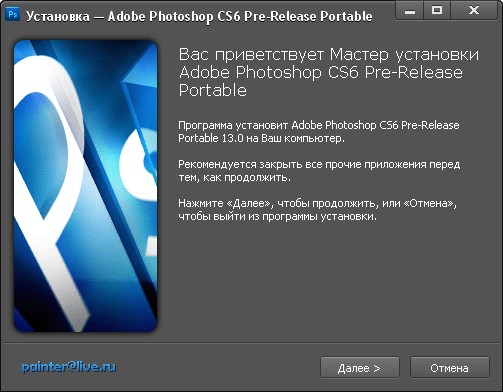Cancel installation with the Отмена button

[x=450, y=368]
